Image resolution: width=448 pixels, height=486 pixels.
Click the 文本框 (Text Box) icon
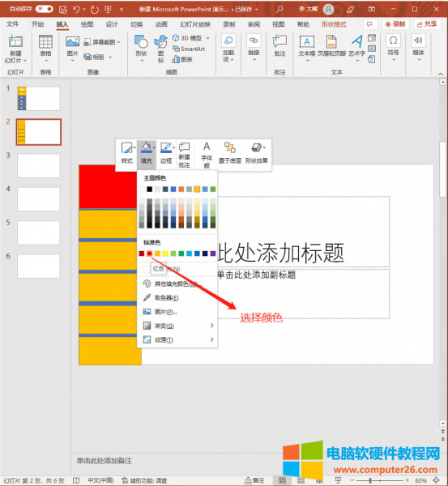307,41
